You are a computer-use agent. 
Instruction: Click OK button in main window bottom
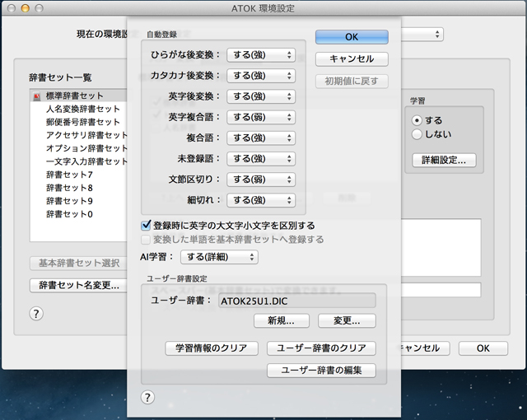483,348
